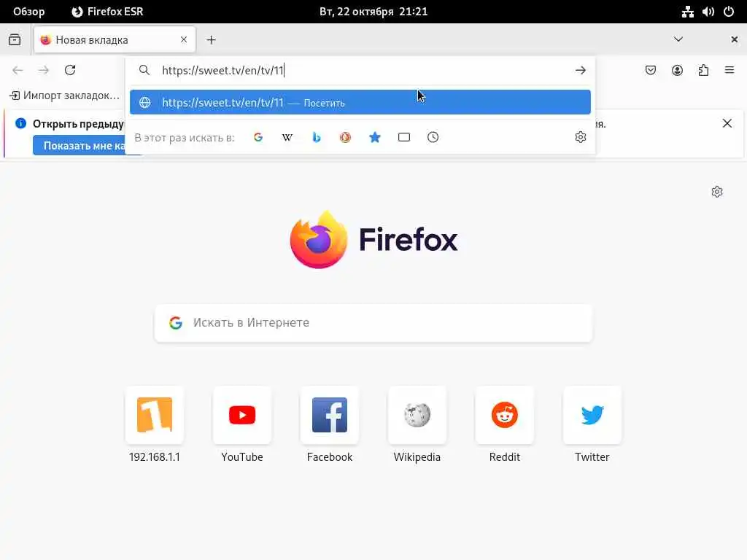
Task: Click the volume speaker icon
Action: [708, 12]
